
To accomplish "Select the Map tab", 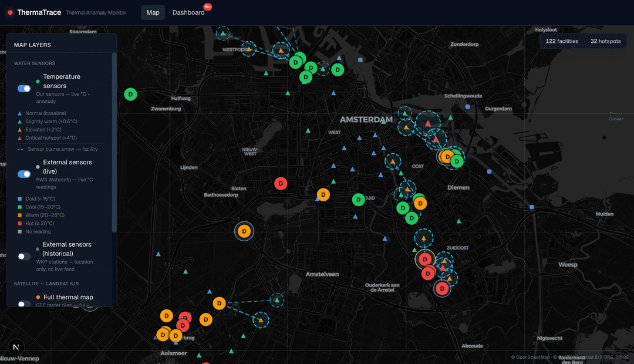I will pos(153,12).
